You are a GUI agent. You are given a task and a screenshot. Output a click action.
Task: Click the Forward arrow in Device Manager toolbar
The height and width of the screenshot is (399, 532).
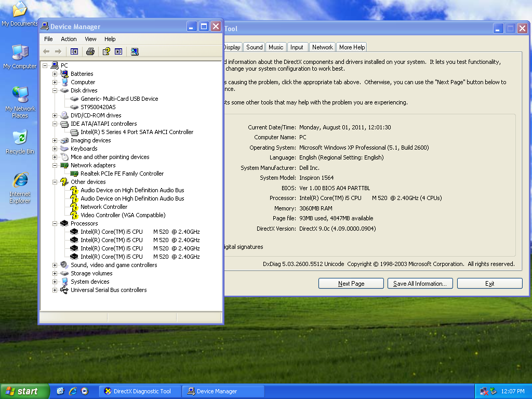pos(58,51)
